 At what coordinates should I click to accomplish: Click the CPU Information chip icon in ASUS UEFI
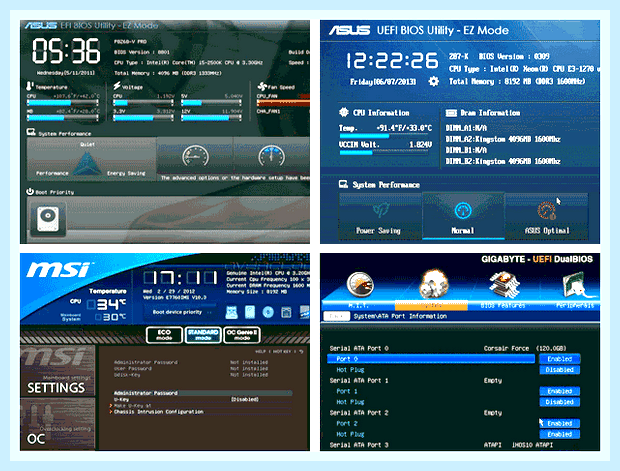343,112
